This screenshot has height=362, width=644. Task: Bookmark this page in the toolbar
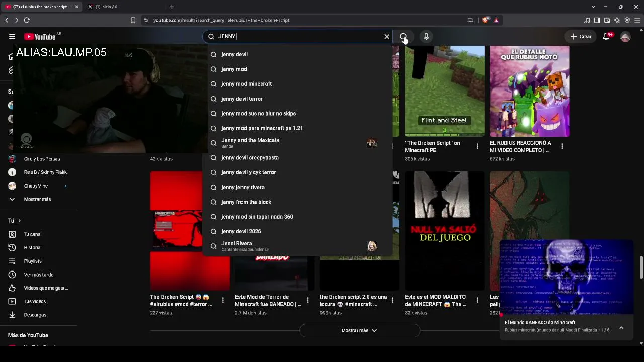click(x=133, y=20)
